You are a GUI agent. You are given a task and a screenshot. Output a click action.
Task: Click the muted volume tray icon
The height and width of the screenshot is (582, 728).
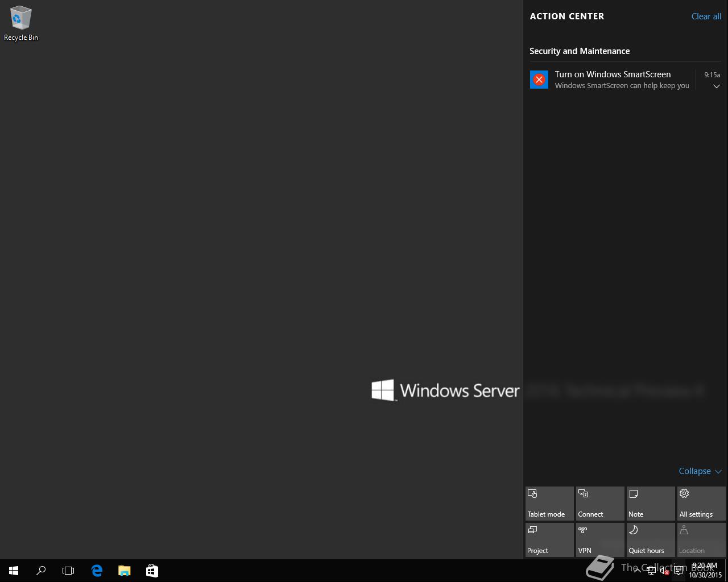click(x=665, y=571)
